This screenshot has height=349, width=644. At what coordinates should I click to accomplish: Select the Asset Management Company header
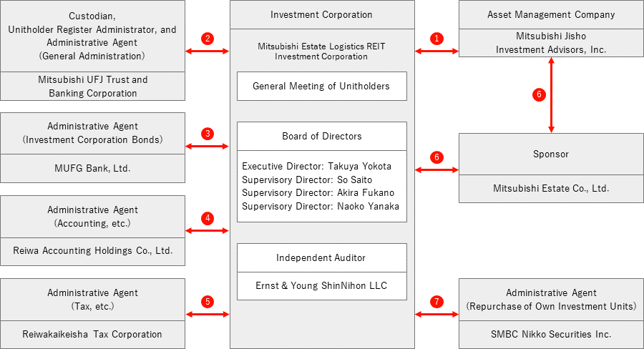pyautogui.click(x=551, y=15)
